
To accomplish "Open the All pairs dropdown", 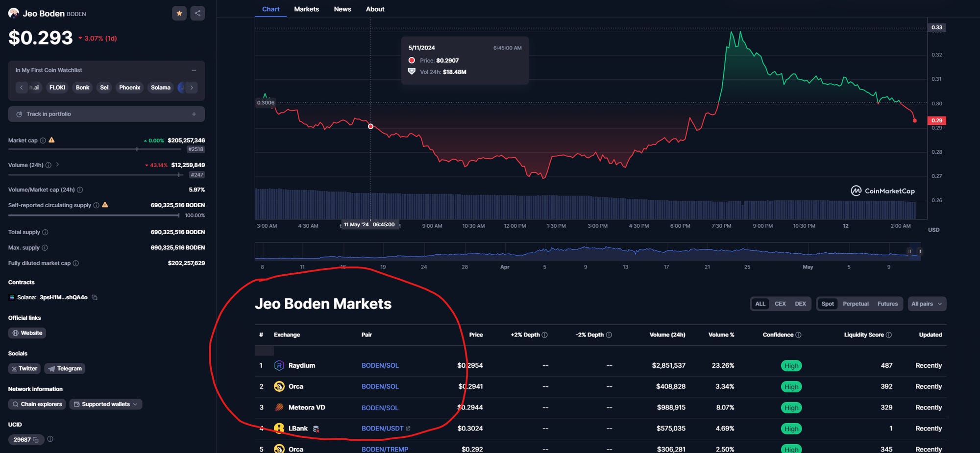I will (x=927, y=304).
